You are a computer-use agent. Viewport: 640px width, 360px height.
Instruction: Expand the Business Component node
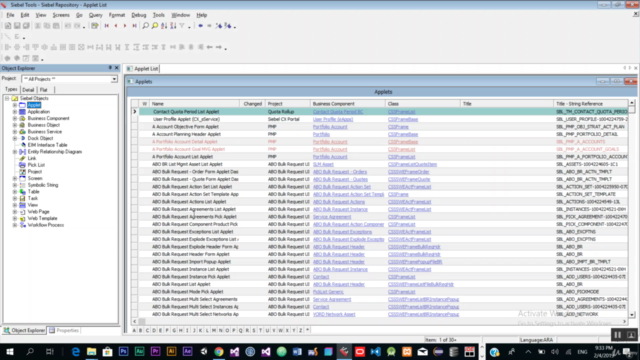[x=15, y=118]
